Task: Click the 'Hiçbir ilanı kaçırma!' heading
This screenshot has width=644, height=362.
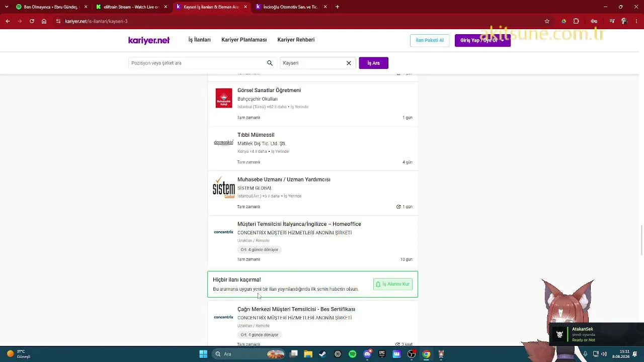Action: pyautogui.click(x=237, y=280)
